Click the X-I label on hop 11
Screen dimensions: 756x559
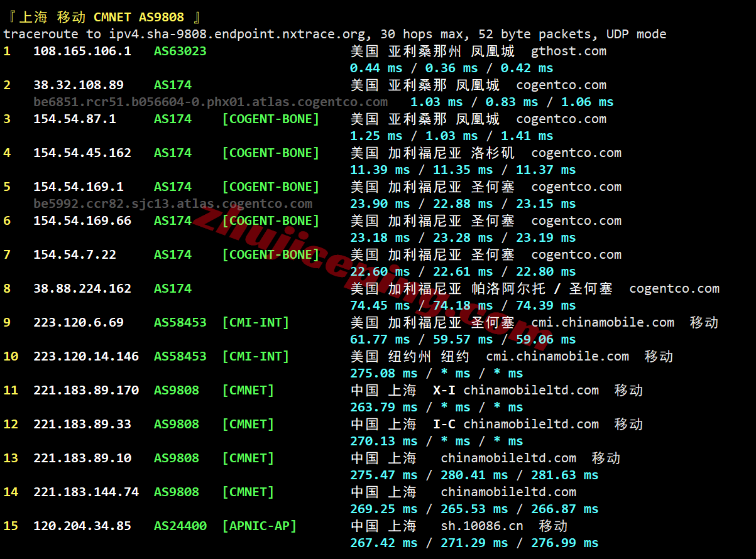pyautogui.click(x=444, y=391)
